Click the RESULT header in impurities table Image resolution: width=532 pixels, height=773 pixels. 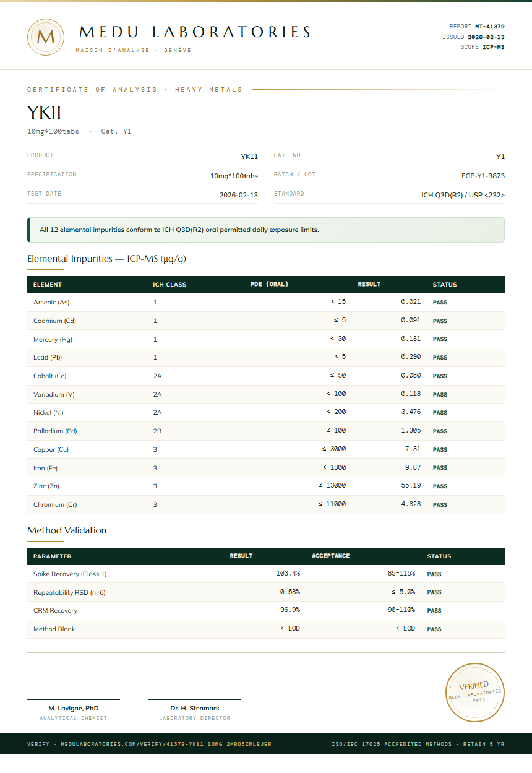369,285
